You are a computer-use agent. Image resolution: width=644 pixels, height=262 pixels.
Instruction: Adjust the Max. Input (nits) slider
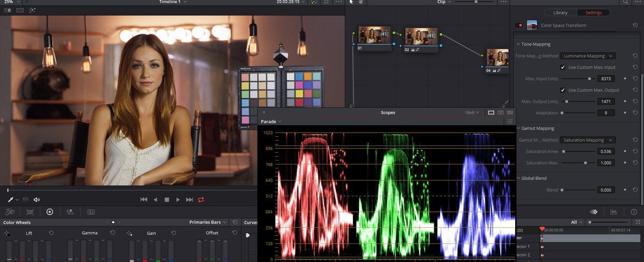[578, 79]
